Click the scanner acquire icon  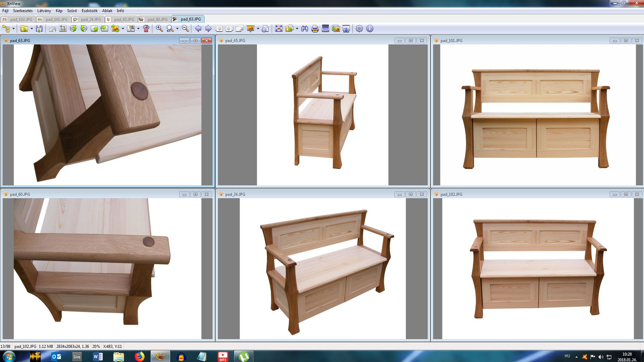pyautogui.click(x=326, y=29)
